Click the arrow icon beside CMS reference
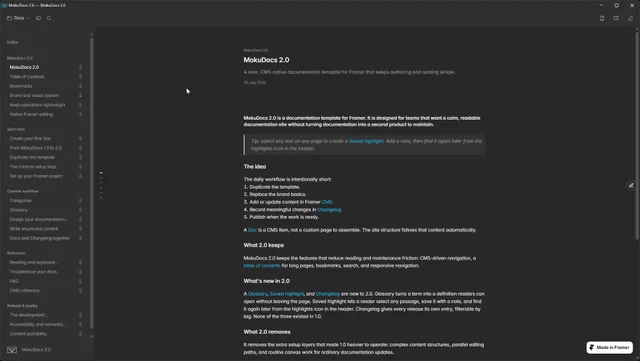Image resolution: width=640 pixels, height=361 pixels. pyautogui.click(x=80, y=290)
